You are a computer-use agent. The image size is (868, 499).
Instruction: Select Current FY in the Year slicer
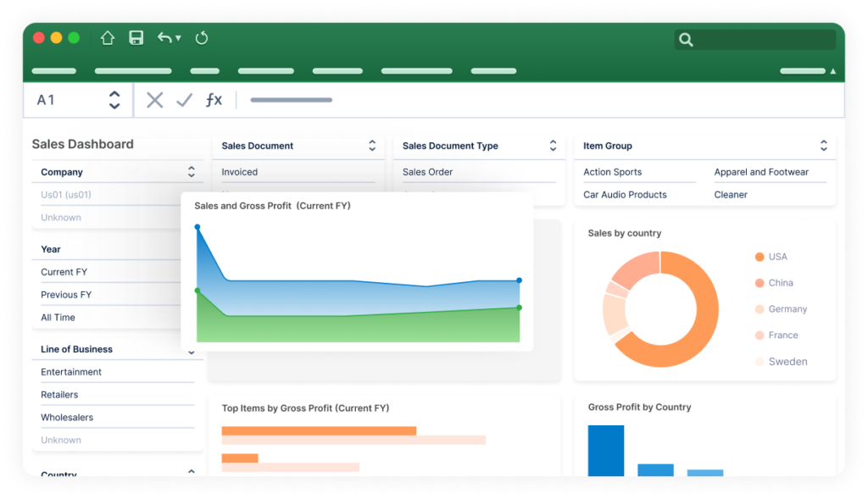(66, 271)
